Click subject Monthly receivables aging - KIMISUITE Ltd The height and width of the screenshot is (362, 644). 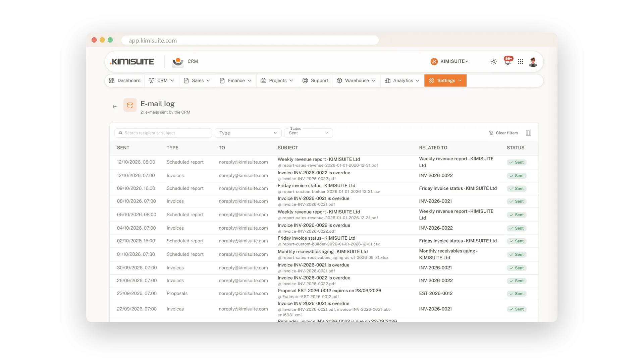coord(323,252)
